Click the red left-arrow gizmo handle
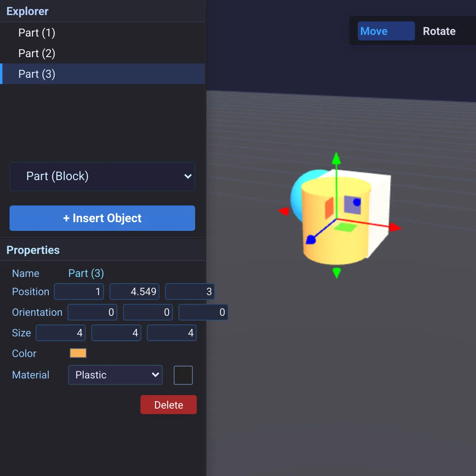476x476 pixels. click(x=284, y=211)
